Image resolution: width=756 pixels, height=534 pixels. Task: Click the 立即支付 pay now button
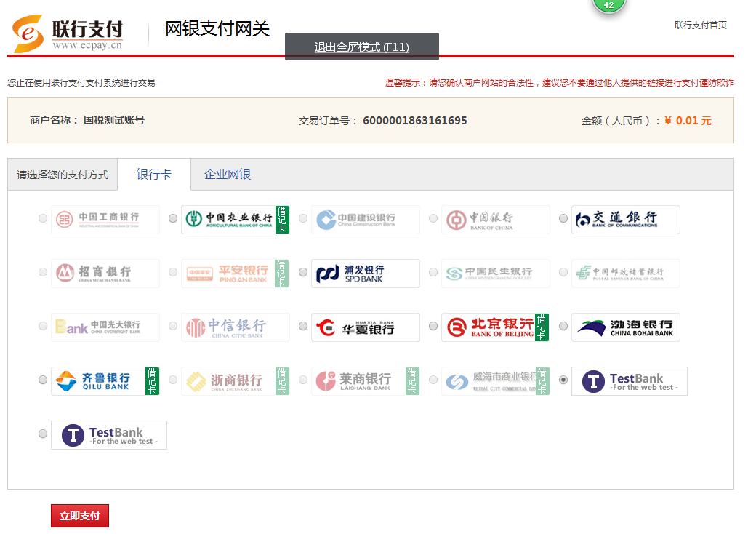pyautogui.click(x=80, y=516)
